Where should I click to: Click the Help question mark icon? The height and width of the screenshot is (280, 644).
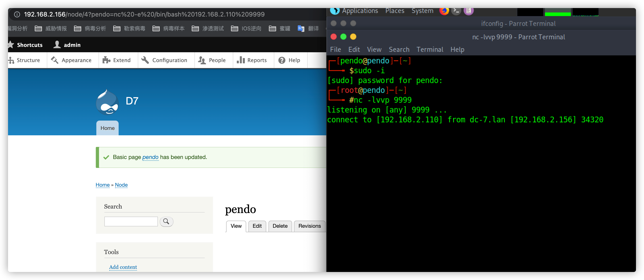point(282,60)
